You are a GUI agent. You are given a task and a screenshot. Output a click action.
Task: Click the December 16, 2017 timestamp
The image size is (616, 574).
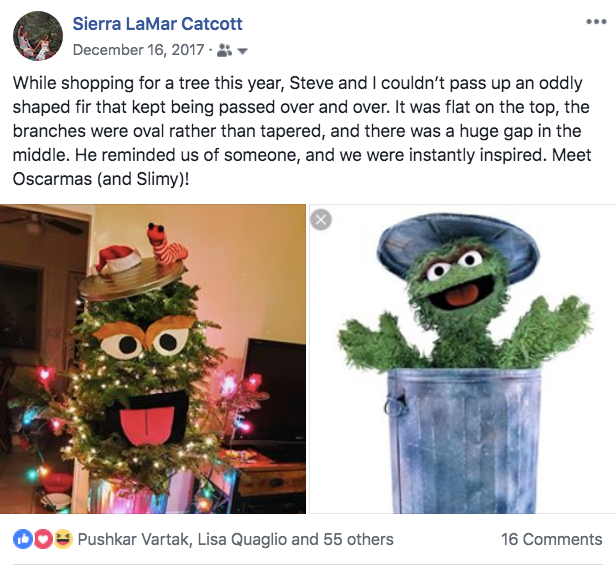pos(137,49)
